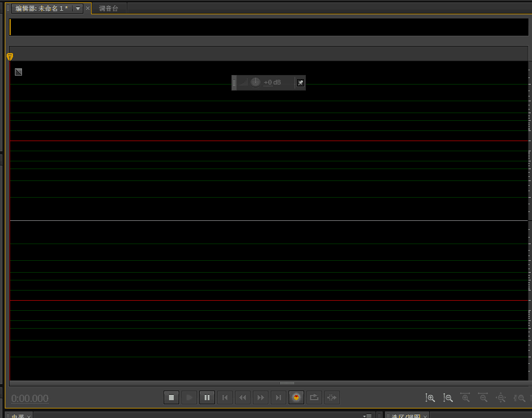Click the Fade In handle in waveform
The image size is (532, 418).
pyautogui.click(x=18, y=71)
